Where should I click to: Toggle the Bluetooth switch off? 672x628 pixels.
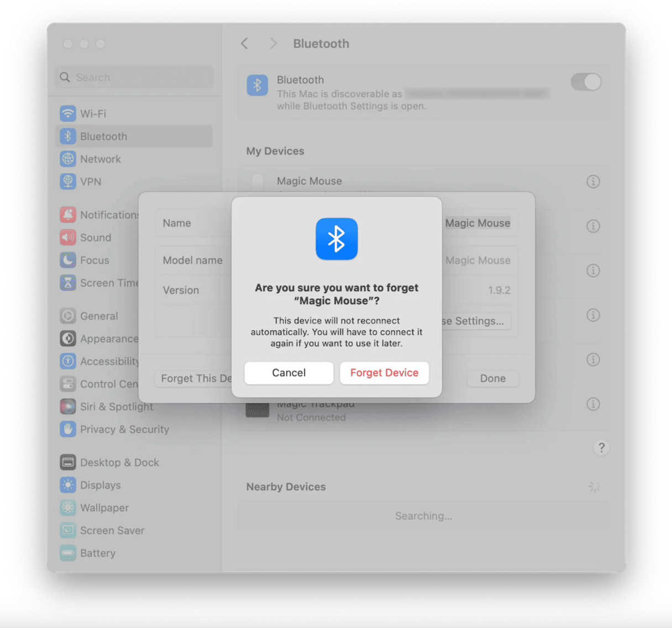[586, 82]
